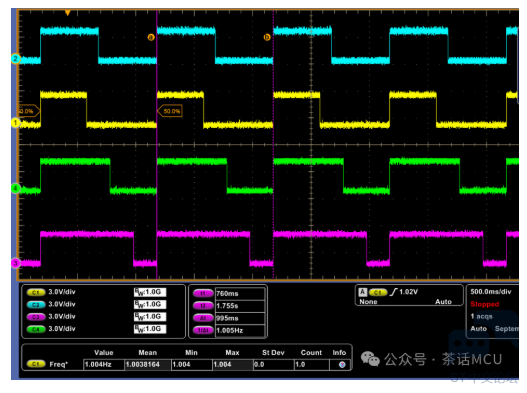Click the C2 channel badge
This screenshot has width=527, height=393.
[36, 305]
